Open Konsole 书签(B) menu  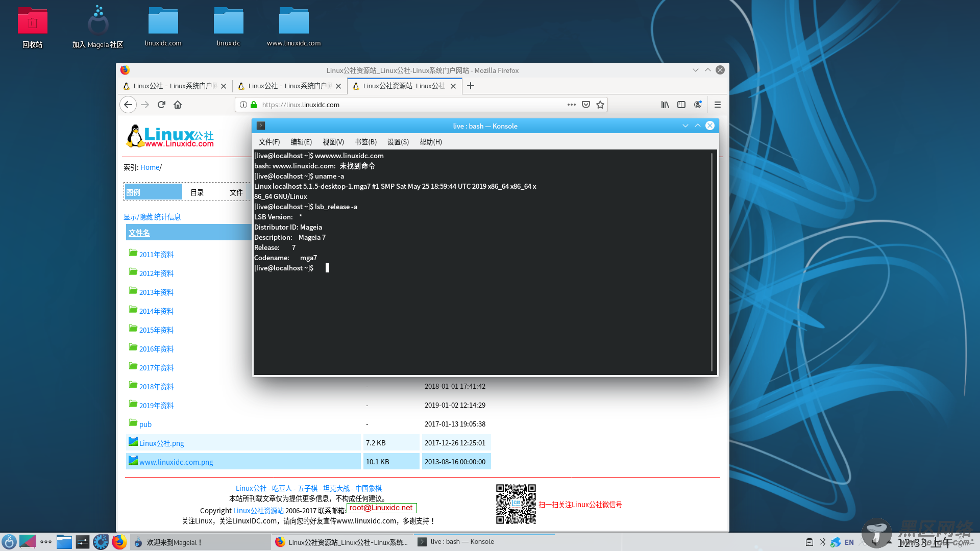click(365, 142)
